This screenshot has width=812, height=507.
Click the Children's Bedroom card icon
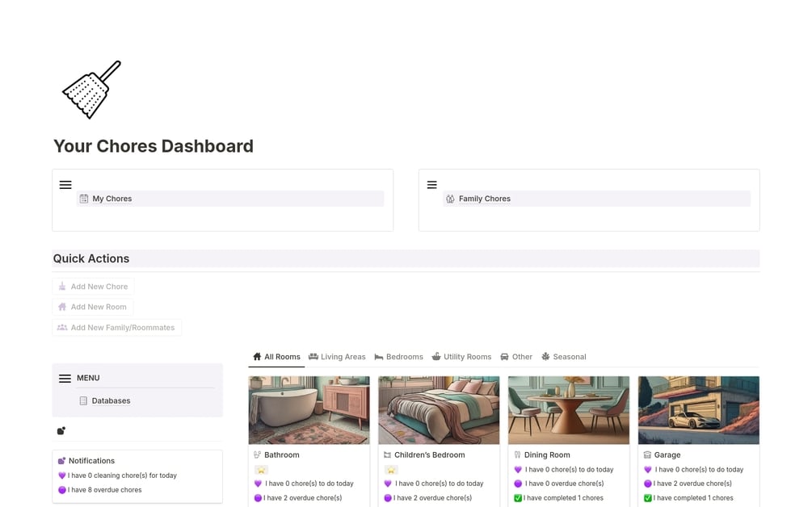click(x=387, y=455)
